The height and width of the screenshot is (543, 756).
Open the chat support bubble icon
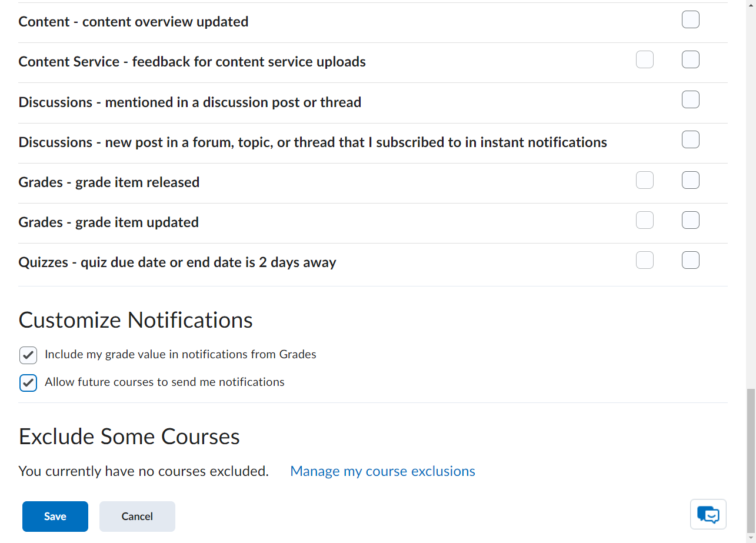click(708, 514)
